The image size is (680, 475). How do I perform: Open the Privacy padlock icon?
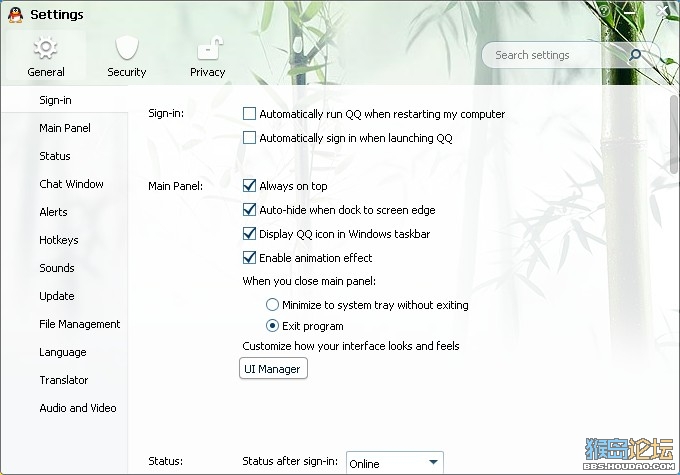coord(210,48)
